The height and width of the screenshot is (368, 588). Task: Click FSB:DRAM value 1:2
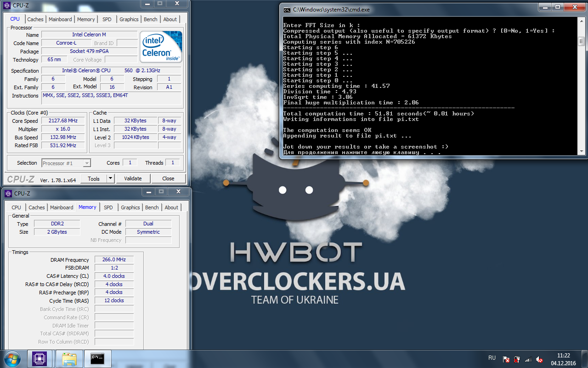114,268
